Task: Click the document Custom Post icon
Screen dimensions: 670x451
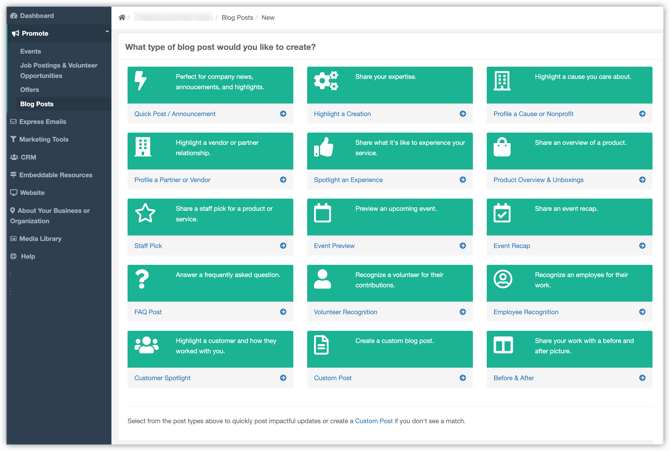Action: (x=322, y=346)
